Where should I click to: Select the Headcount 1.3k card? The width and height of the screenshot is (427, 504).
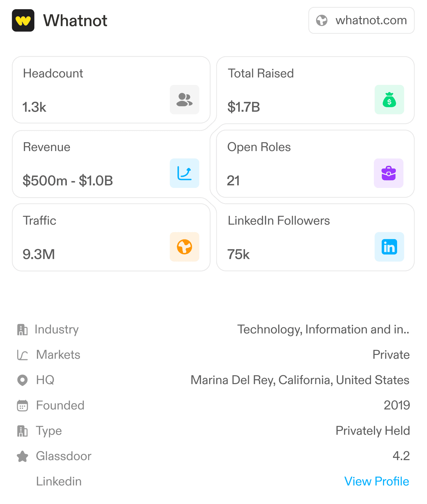(95, 90)
